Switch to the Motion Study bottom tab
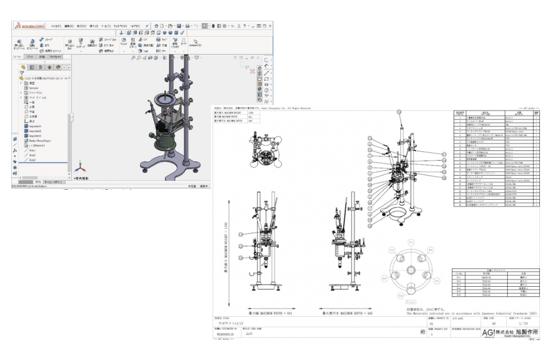This screenshot has height=363, width=551. (55, 182)
